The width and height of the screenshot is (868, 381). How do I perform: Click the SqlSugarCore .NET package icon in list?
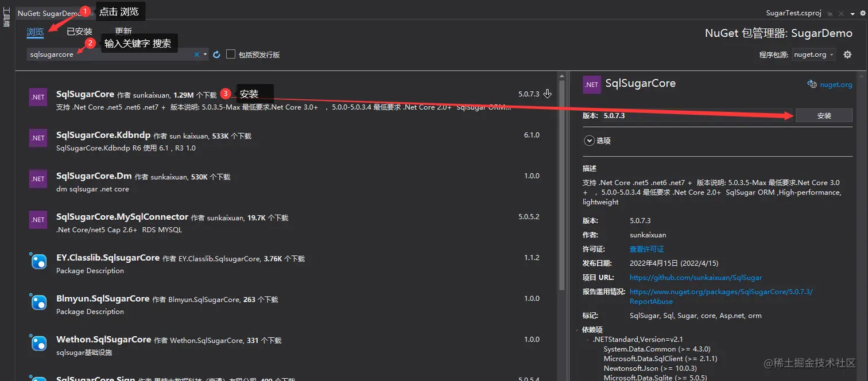click(x=38, y=97)
